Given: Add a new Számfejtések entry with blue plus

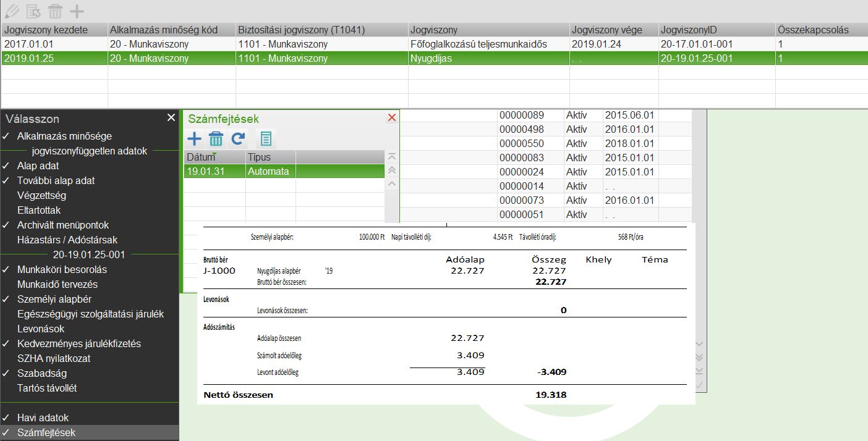Looking at the screenshot, I should pyautogui.click(x=194, y=138).
